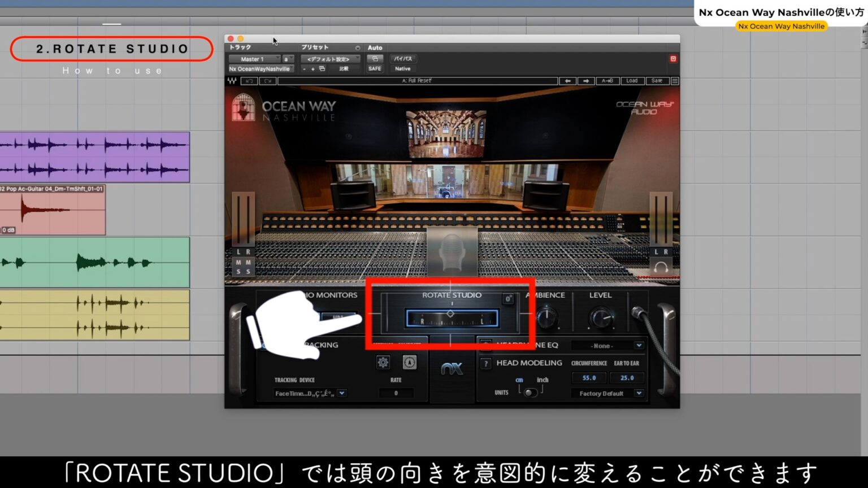Select the purple audio clip in timeline
Screen dimensions: 868x488
[94, 157]
